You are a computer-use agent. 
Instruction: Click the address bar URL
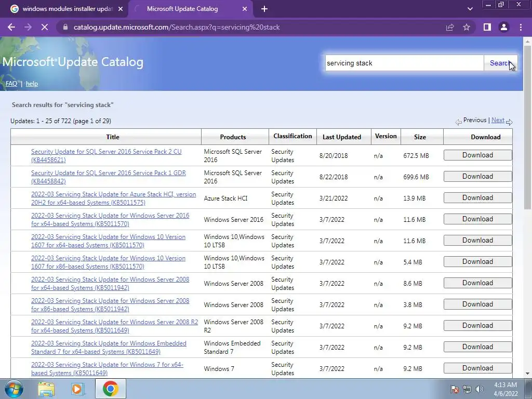177,27
